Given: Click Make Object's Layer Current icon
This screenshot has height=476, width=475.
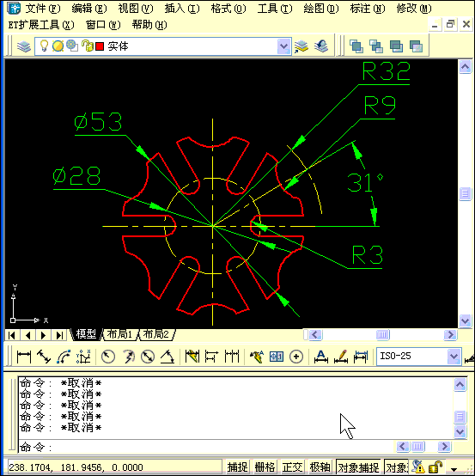Looking at the screenshot, I should coord(301,46).
